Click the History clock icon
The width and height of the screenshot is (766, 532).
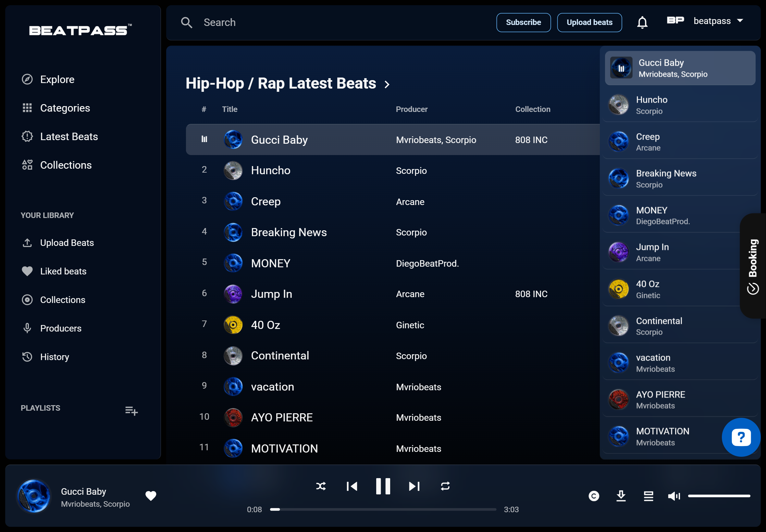point(27,357)
